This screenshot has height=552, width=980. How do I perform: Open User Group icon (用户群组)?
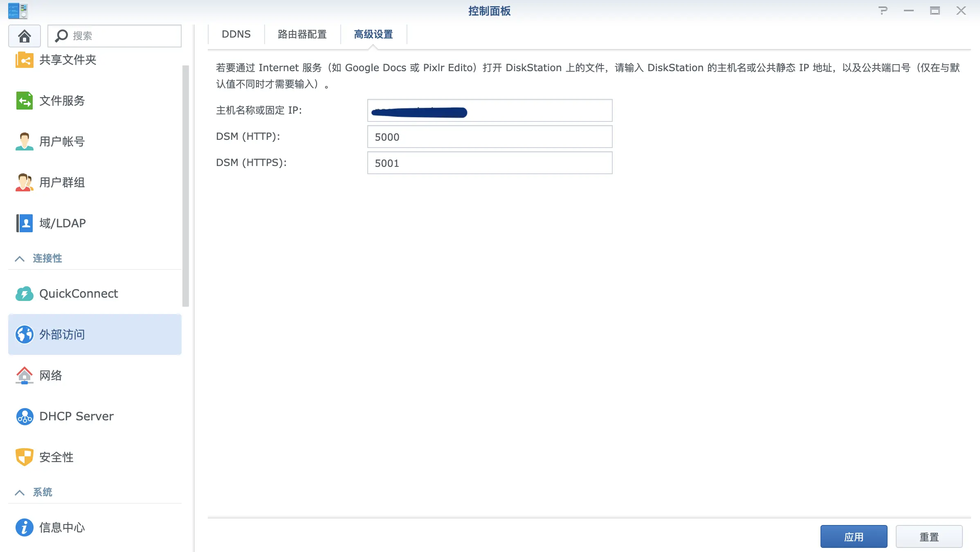pos(25,182)
